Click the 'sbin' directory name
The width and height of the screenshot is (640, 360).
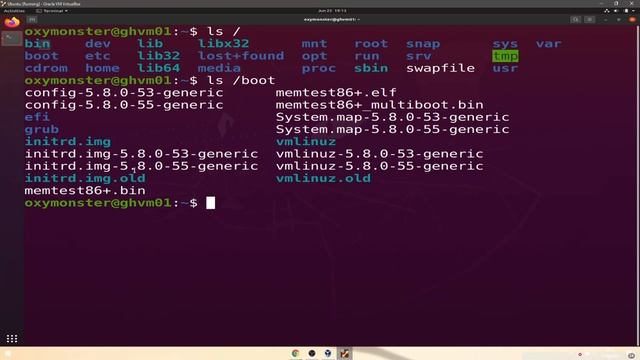click(x=371, y=68)
